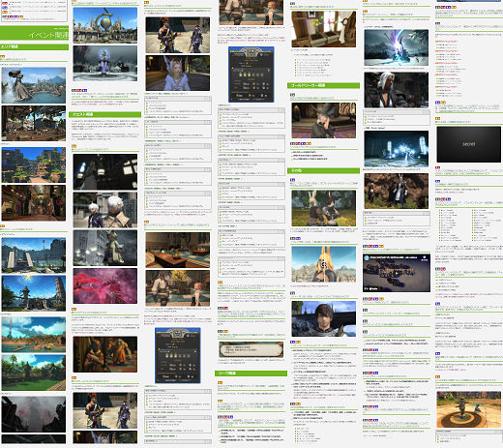The height and width of the screenshot is (448, 503).
Task: Select the "ゴールドソーサー関連" green section header
Action: (x=323, y=85)
